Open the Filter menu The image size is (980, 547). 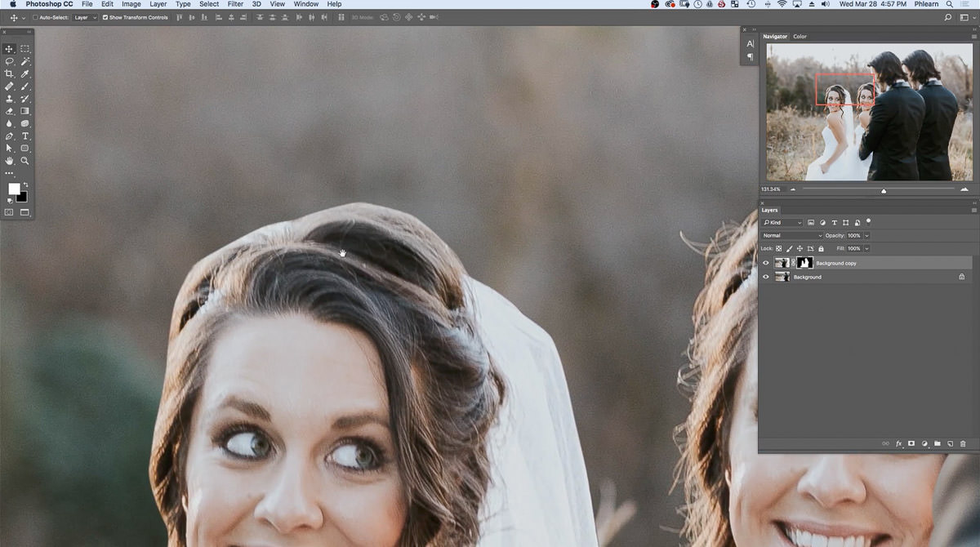click(235, 4)
